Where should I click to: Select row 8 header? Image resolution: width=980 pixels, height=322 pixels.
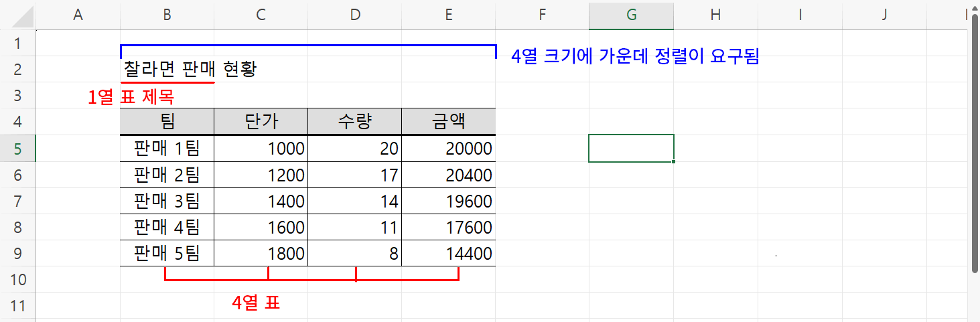(x=18, y=227)
